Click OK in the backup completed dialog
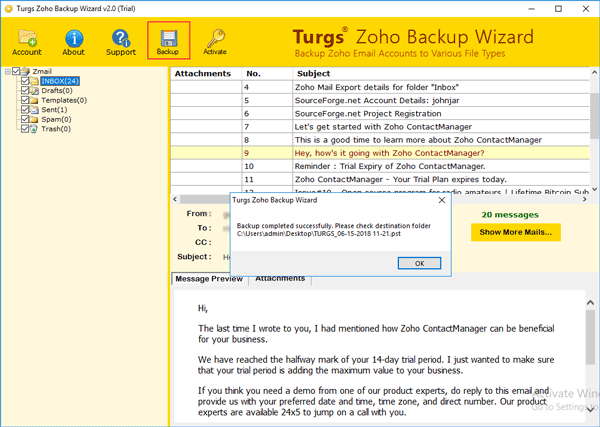This screenshot has height=427, width=600. [419, 263]
